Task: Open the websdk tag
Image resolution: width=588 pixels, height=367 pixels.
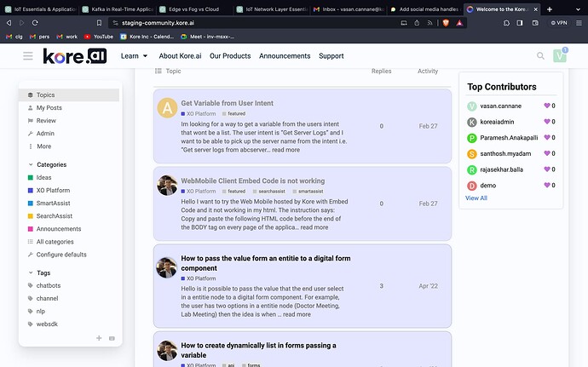Action: point(47,324)
